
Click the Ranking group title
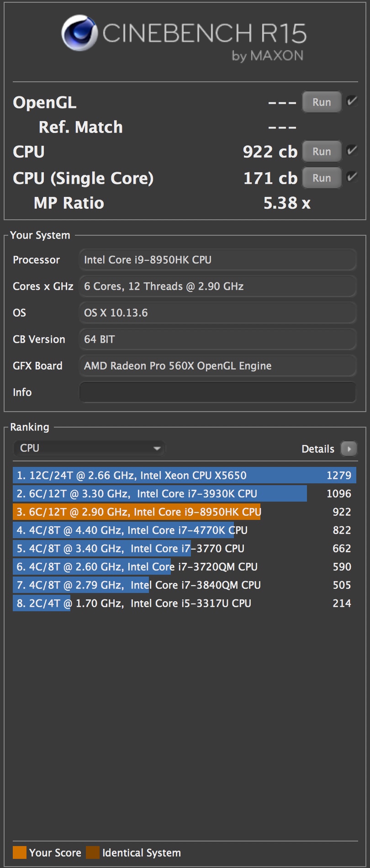click(30, 427)
